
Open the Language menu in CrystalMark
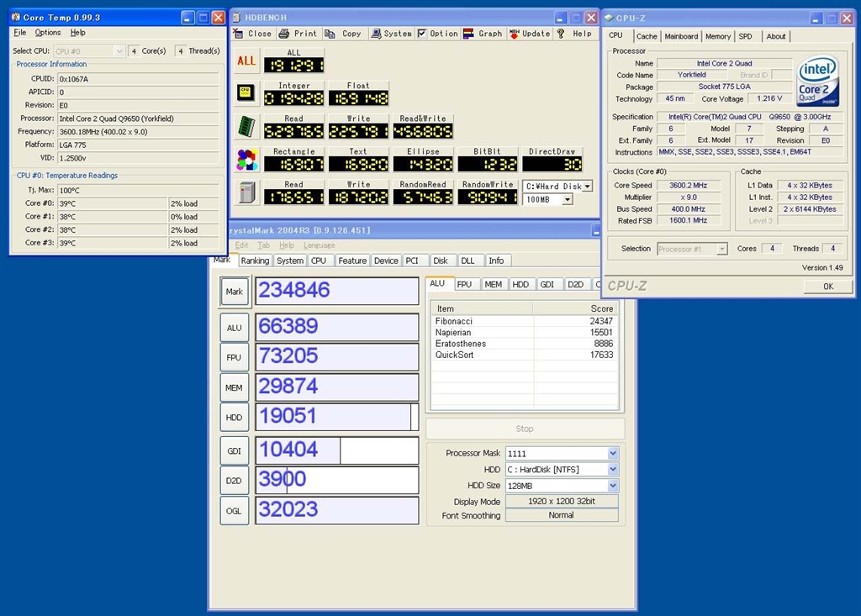[319, 245]
